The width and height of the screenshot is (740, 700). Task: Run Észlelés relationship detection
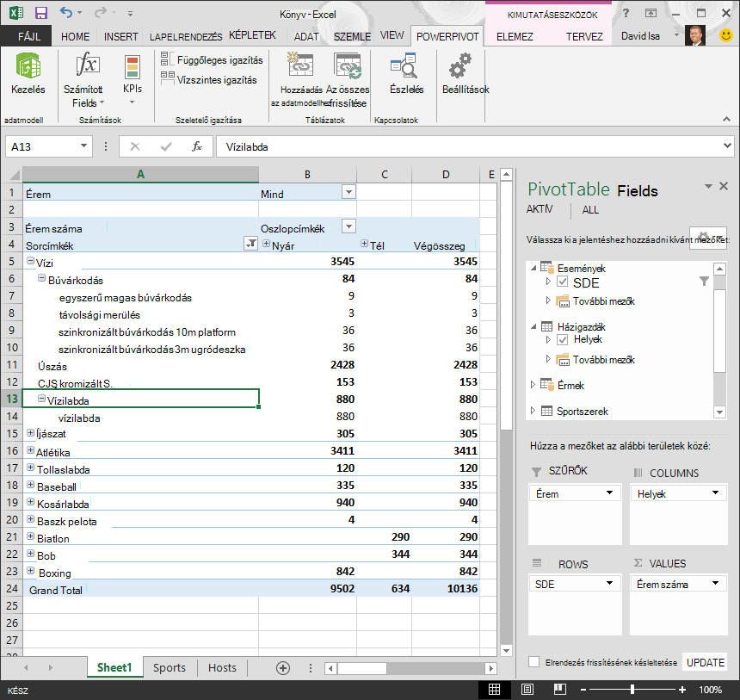[406, 74]
